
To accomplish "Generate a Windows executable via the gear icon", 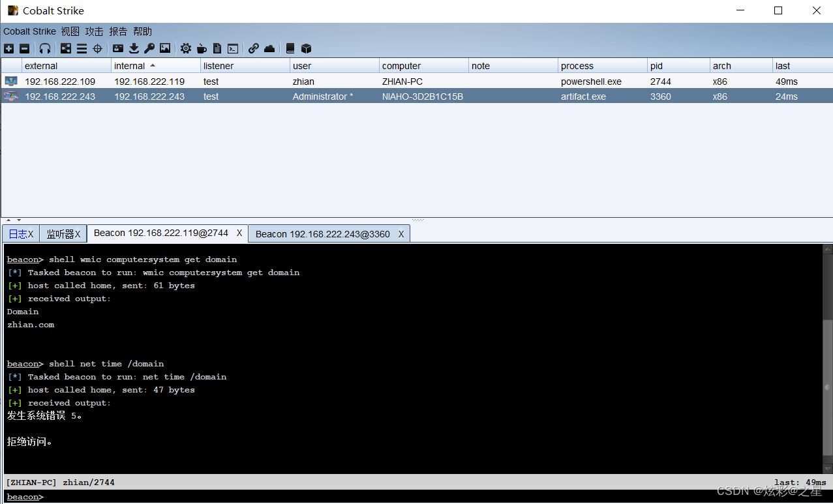I will pos(186,48).
